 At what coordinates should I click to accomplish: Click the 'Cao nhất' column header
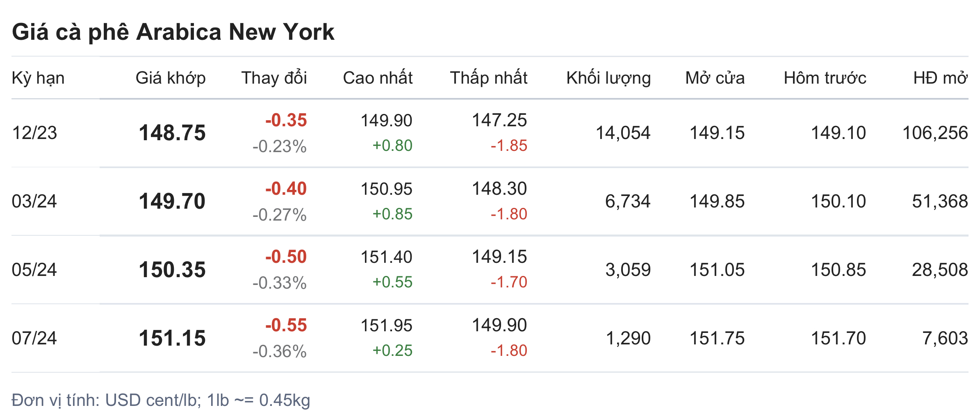point(378,78)
